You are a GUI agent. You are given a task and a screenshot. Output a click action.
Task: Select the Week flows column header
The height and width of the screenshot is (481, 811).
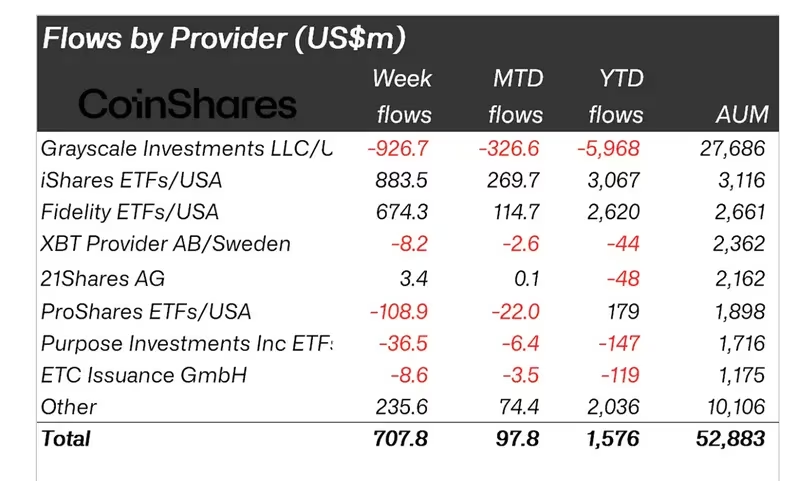pos(402,96)
